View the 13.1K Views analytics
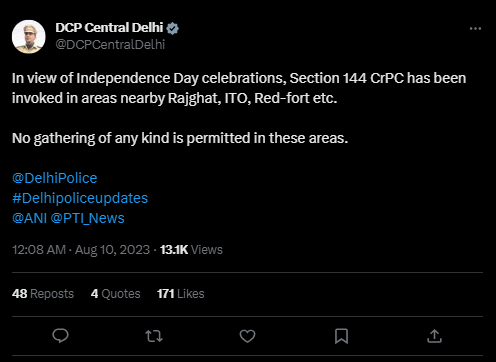 click(191, 250)
